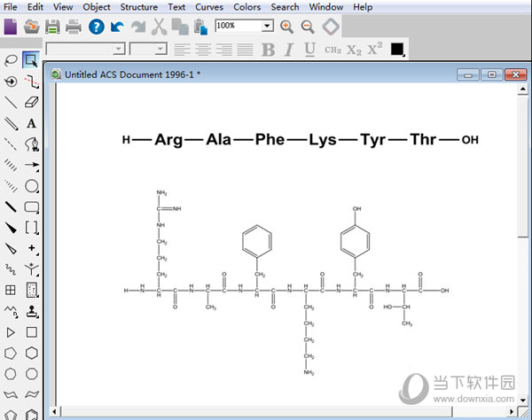The width and height of the screenshot is (532, 420).
Task: Expand the zoom percentage dropdown
Action: [x=268, y=26]
